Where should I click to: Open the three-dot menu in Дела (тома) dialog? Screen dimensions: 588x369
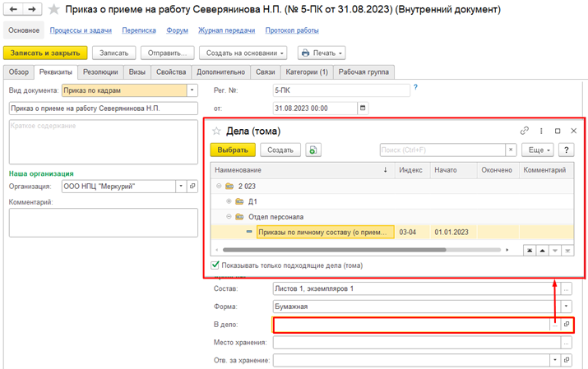click(541, 131)
